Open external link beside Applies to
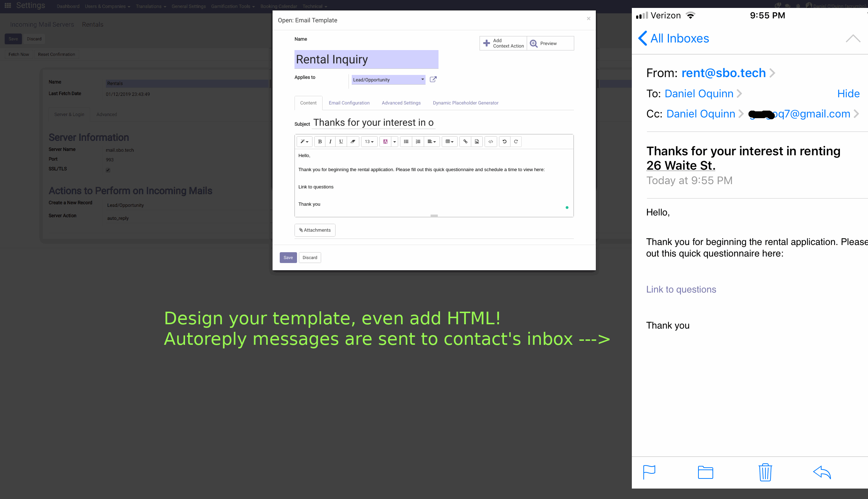 click(433, 79)
